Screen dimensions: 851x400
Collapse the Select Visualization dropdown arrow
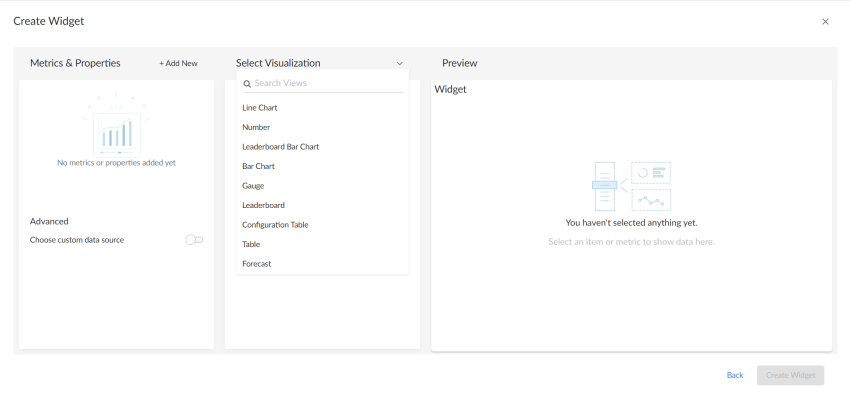point(400,63)
